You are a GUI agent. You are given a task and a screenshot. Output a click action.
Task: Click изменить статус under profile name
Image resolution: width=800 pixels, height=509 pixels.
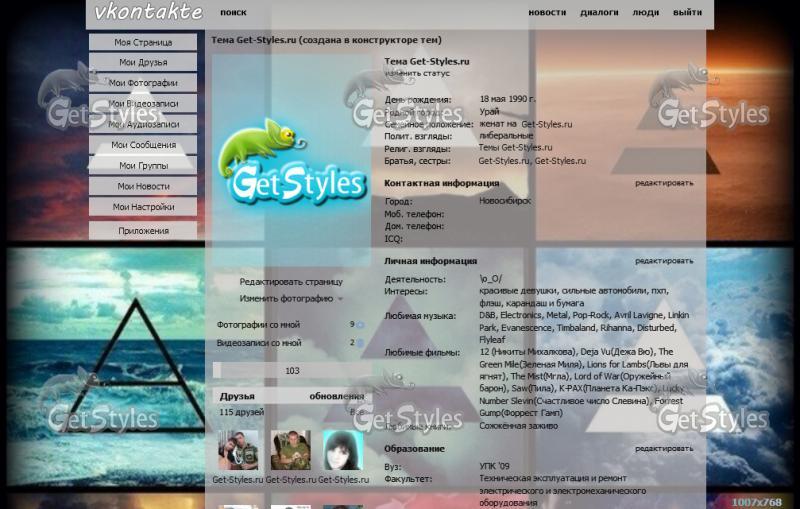[x=418, y=74]
